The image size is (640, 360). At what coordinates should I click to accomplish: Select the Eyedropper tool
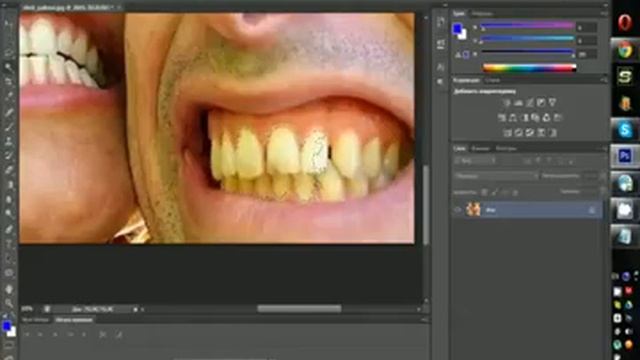(x=9, y=96)
